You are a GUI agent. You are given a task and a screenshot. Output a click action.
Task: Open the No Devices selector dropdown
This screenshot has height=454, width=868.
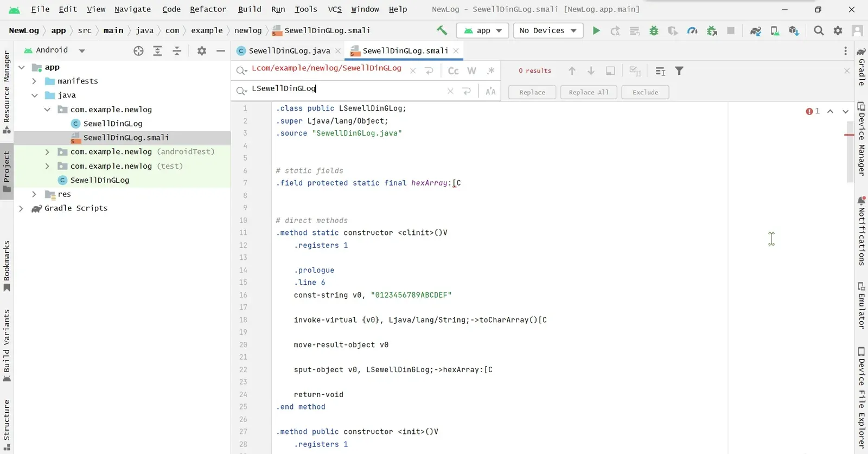tap(548, 31)
